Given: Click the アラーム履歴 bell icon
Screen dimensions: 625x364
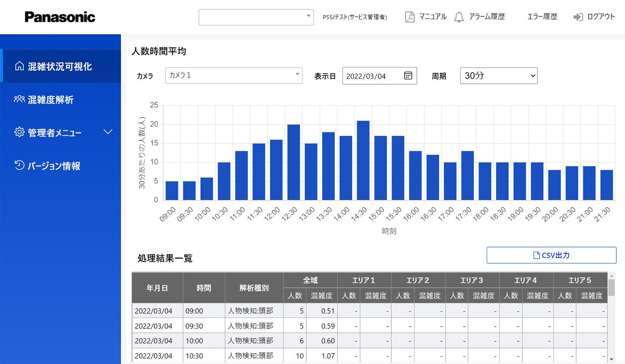Looking at the screenshot, I should coord(459,17).
